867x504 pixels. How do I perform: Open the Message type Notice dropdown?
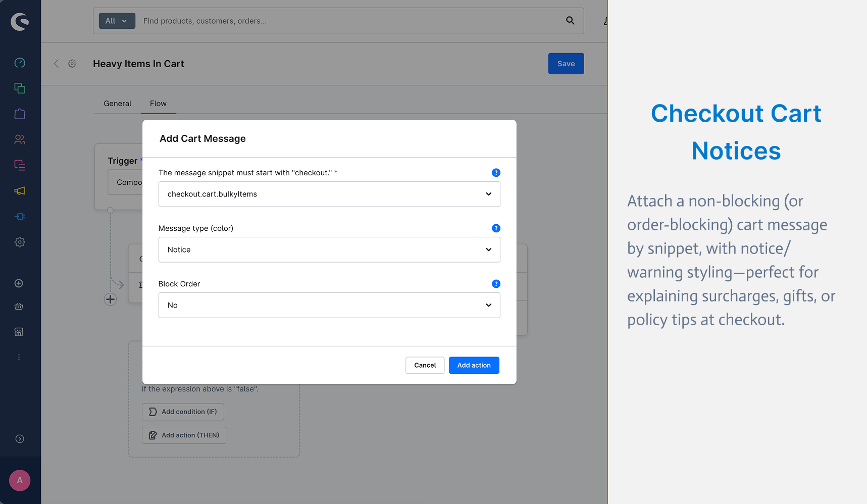point(329,249)
